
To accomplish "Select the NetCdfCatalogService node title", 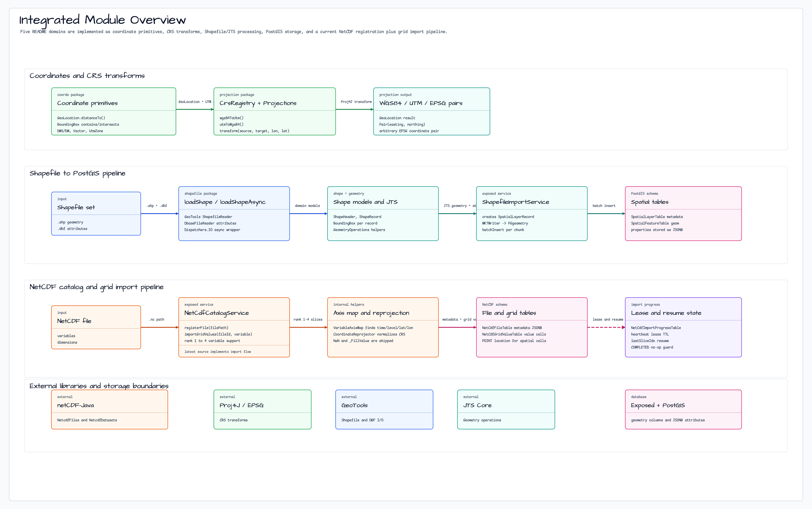I will coord(217,313).
